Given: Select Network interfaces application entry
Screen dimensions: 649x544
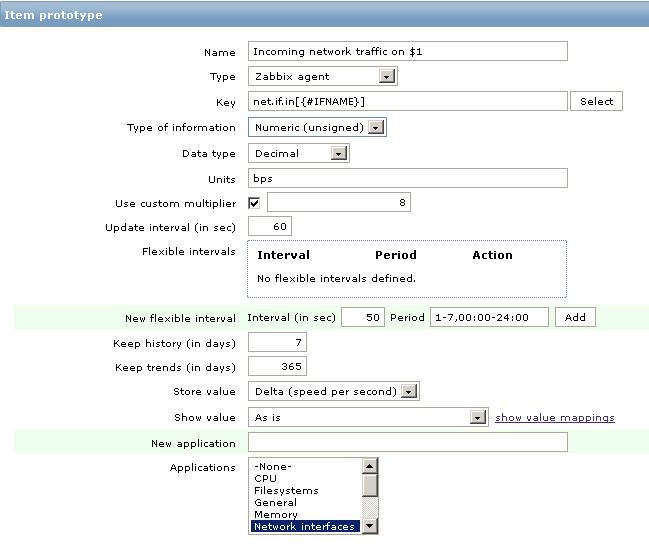Looking at the screenshot, I should (x=305, y=526).
